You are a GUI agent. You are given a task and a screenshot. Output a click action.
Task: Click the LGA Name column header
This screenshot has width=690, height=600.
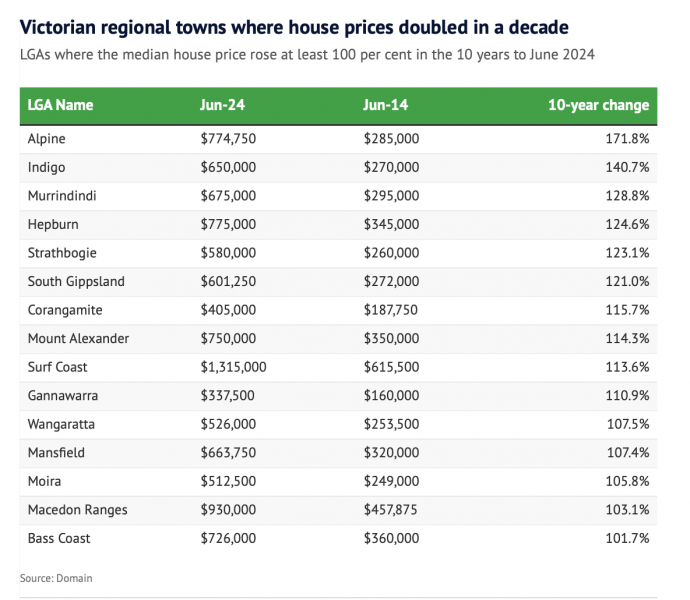[x=61, y=105]
